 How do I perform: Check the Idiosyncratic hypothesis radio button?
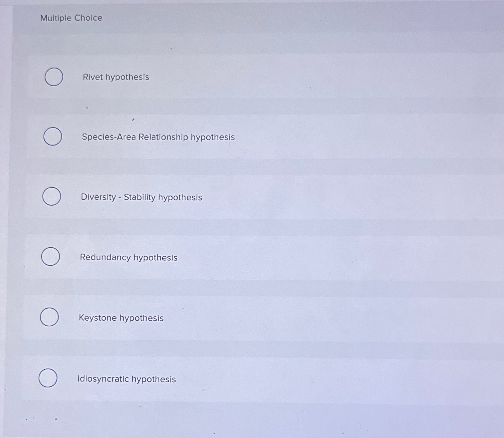(x=48, y=378)
